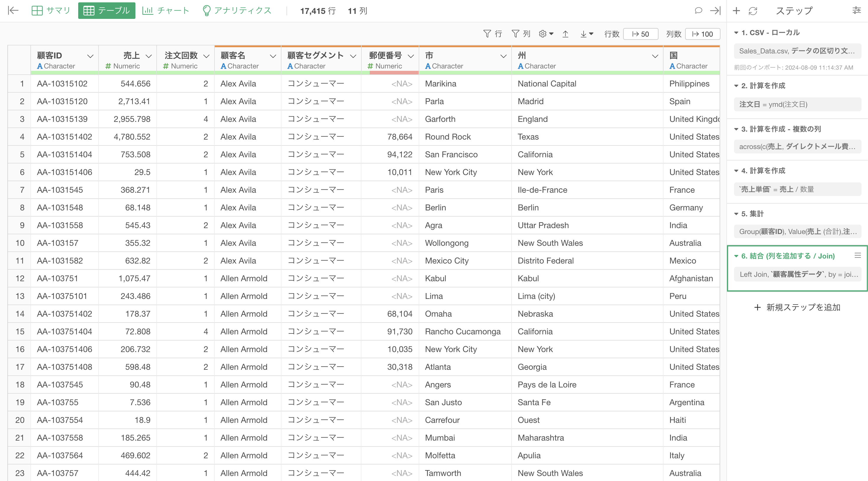The width and height of the screenshot is (868, 481).
Task: Open the 注文日 = ymd(注文日) step
Action: click(x=797, y=104)
